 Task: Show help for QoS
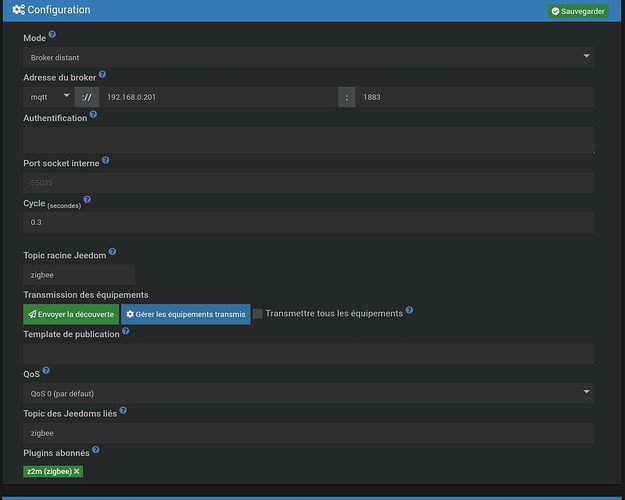tap(46, 370)
